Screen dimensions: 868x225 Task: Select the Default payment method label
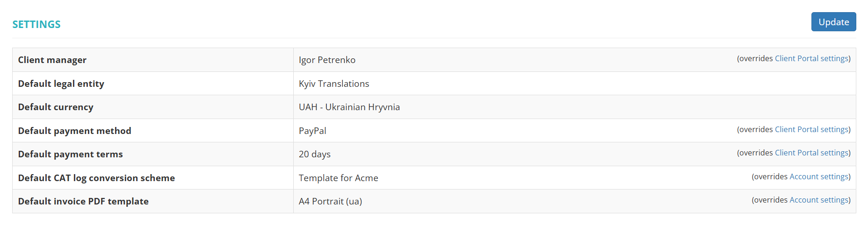pos(75,131)
